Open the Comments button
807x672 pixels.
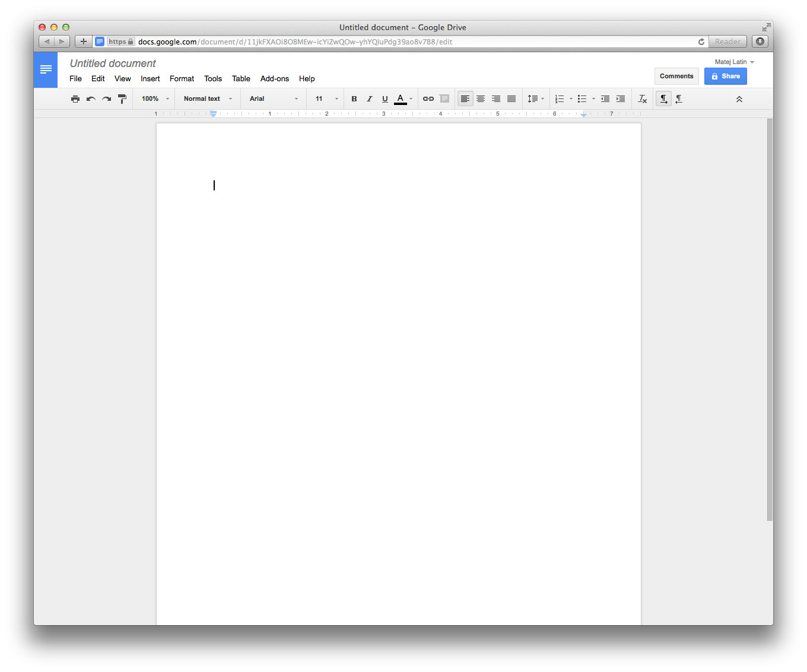pos(676,77)
